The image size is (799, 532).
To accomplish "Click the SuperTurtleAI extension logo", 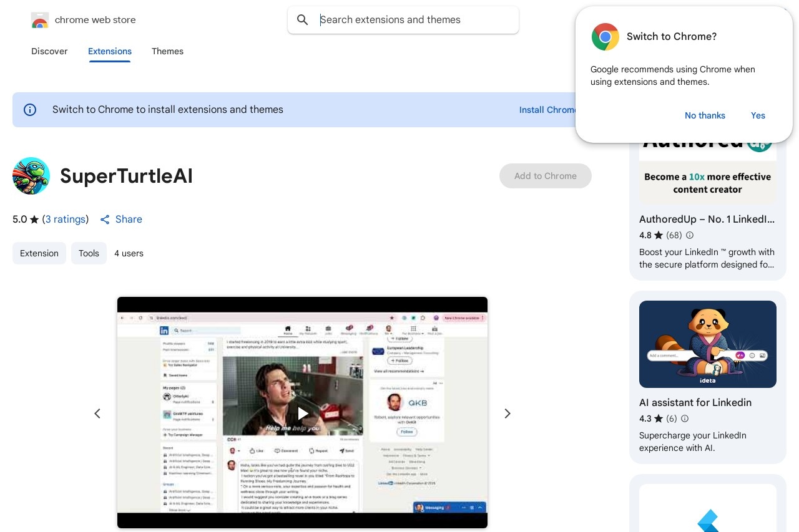I will (x=31, y=176).
